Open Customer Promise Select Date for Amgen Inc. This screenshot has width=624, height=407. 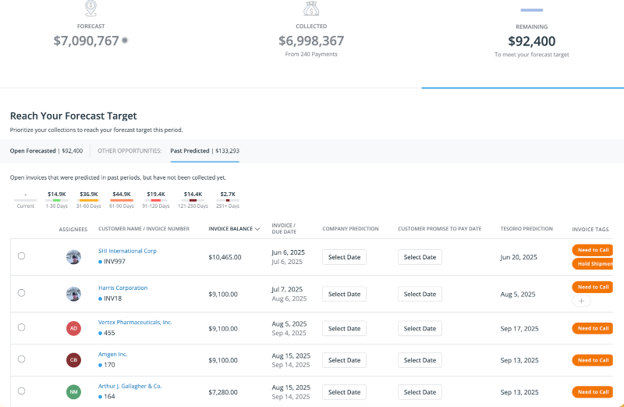click(x=419, y=360)
